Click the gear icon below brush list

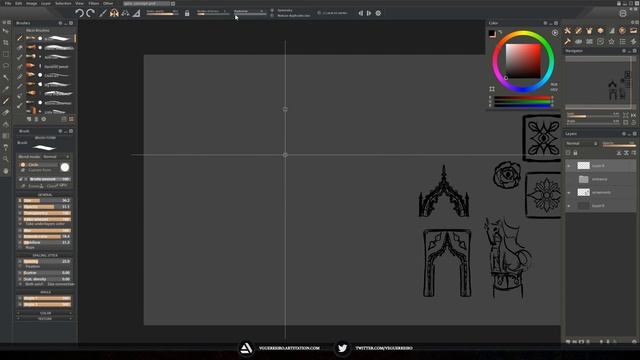coord(44,119)
